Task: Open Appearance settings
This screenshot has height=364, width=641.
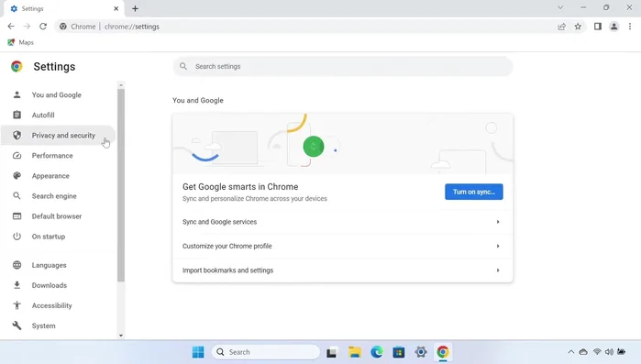Action: [x=50, y=176]
